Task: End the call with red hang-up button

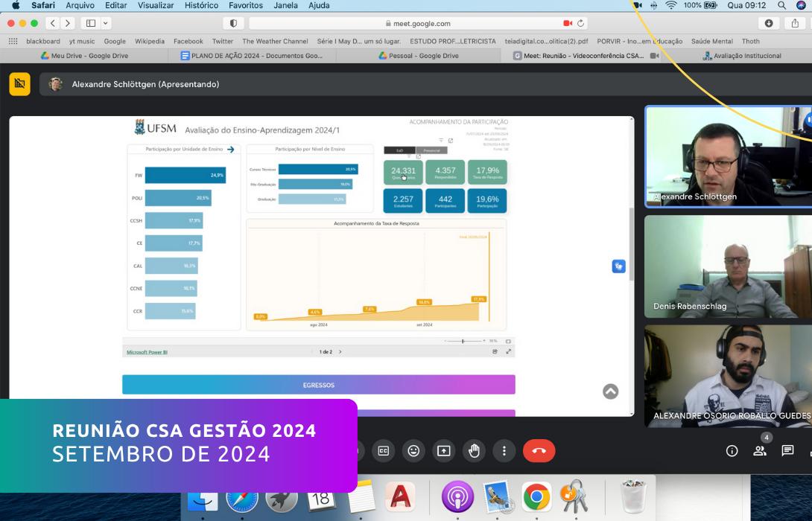Action: [539, 450]
